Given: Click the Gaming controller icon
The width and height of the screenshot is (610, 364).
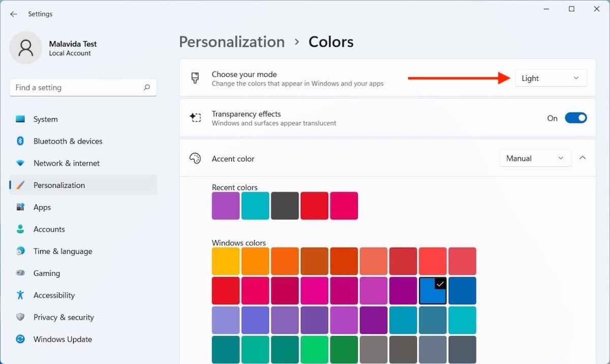Looking at the screenshot, I should point(20,273).
